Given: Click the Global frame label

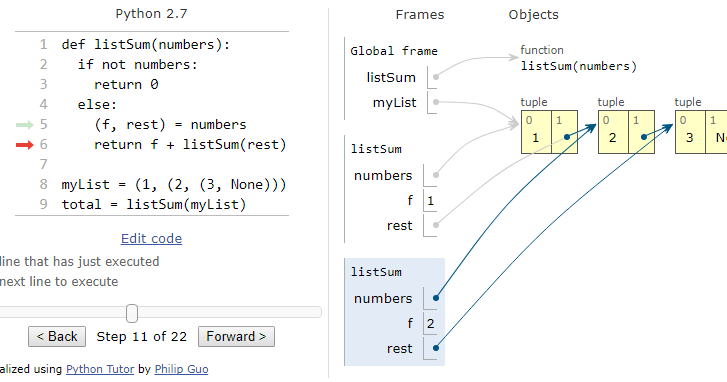Looking at the screenshot, I should point(394,51).
